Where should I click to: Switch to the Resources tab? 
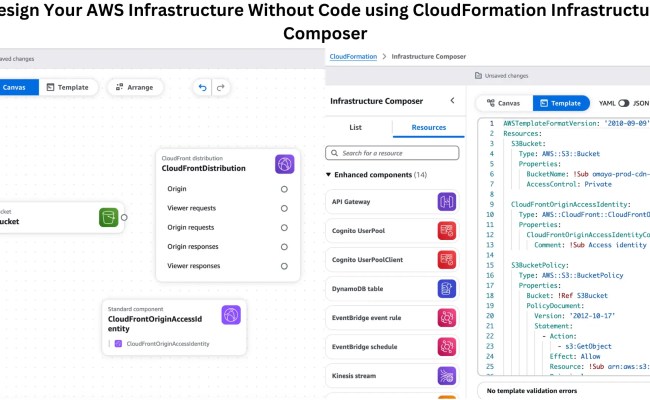[x=429, y=127]
